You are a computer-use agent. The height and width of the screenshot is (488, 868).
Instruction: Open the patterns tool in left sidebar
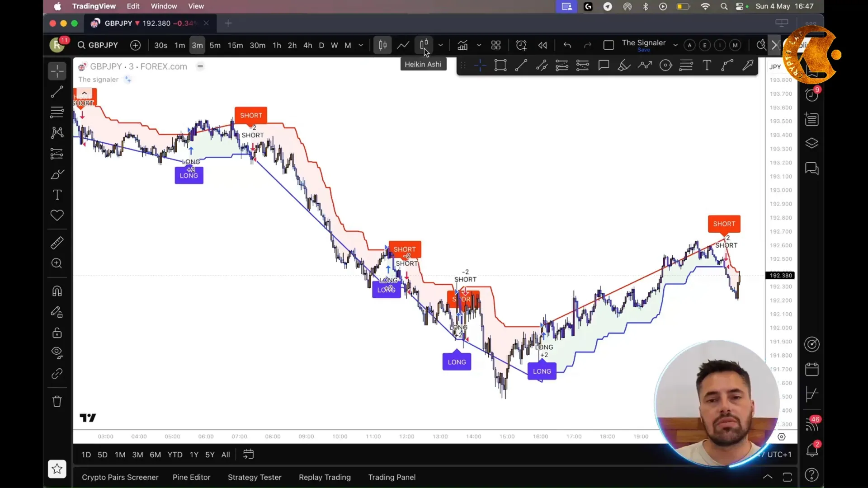tap(57, 132)
